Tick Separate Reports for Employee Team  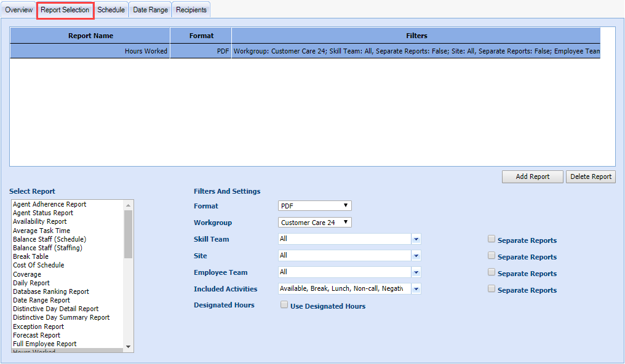tap(492, 272)
